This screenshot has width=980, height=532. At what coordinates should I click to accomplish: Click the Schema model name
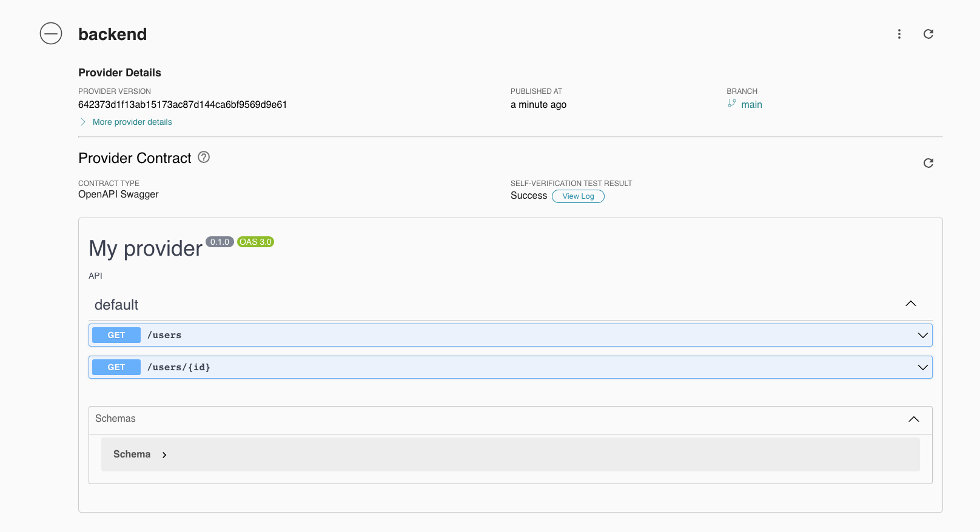click(132, 454)
